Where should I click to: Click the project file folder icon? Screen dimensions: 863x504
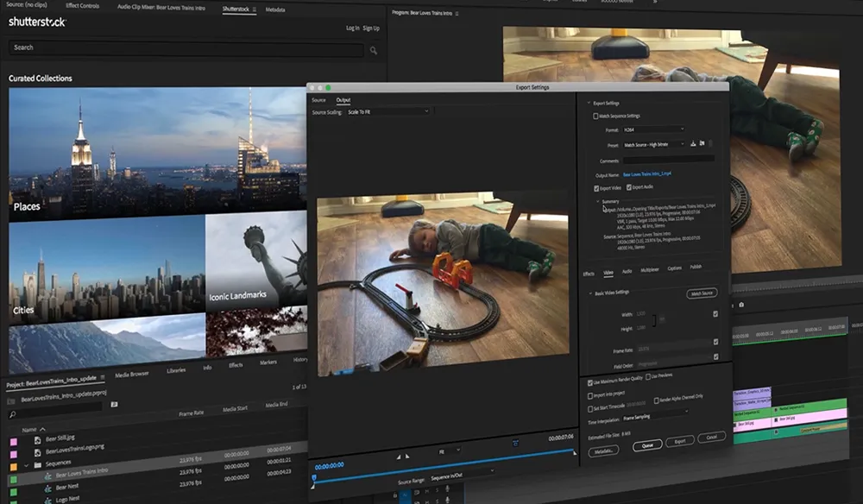tap(11, 401)
